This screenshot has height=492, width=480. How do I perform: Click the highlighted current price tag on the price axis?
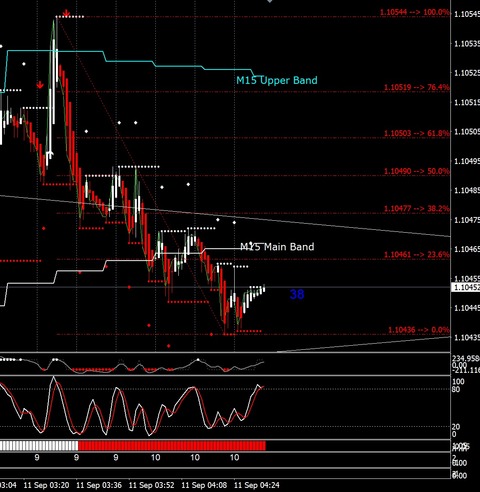point(466,287)
